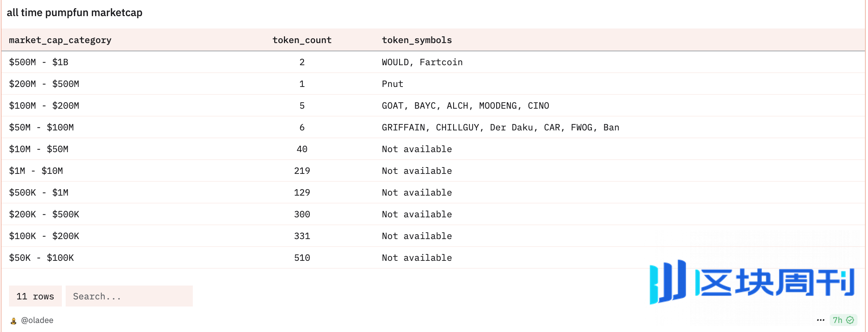Open the all time pumpfun marketcap title
This screenshot has width=868, height=332.
pyautogui.click(x=75, y=13)
